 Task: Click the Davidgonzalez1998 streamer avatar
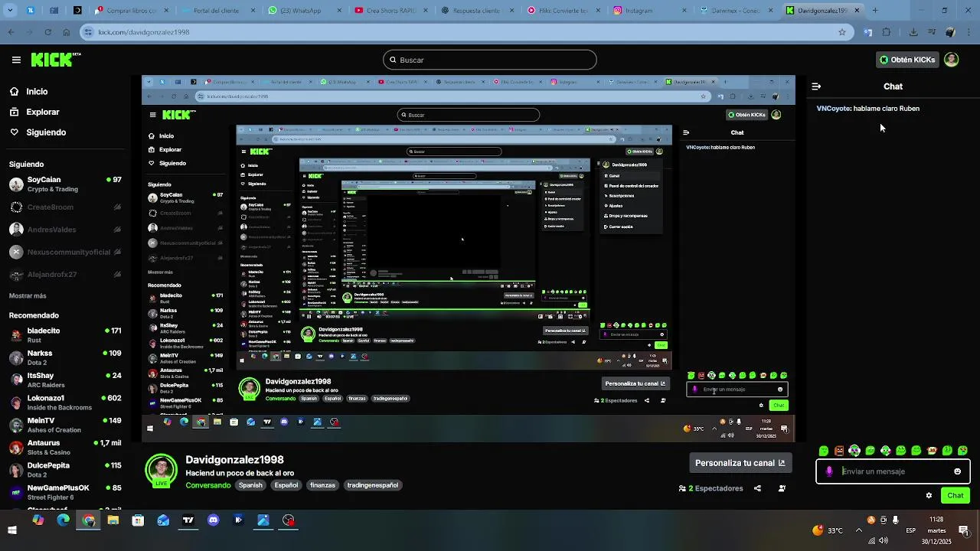[161, 471]
